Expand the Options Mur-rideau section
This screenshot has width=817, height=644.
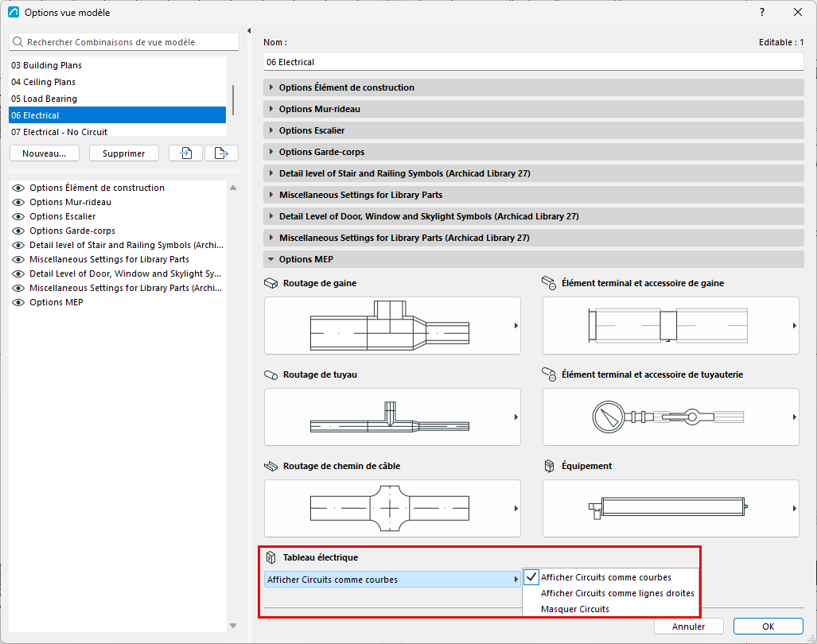pyautogui.click(x=534, y=109)
